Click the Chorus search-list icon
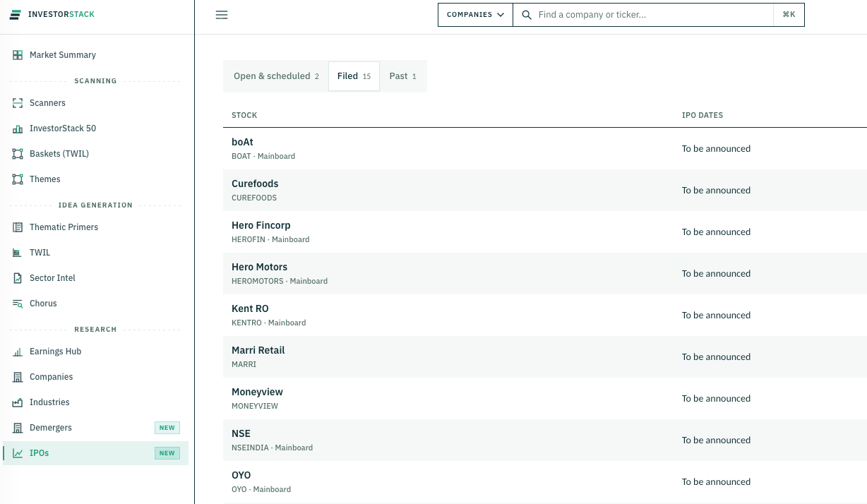 [18, 304]
